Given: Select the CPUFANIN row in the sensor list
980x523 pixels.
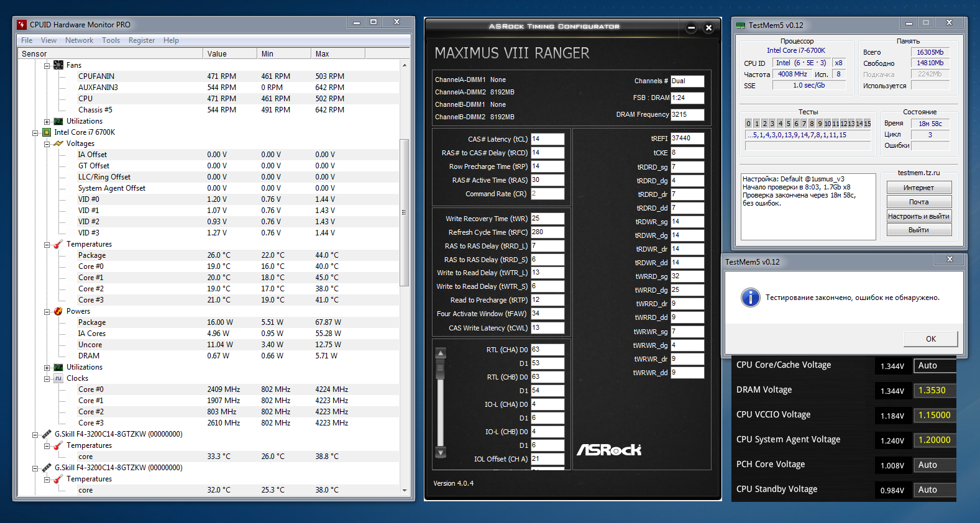Looking at the screenshot, I should [x=209, y=76].
